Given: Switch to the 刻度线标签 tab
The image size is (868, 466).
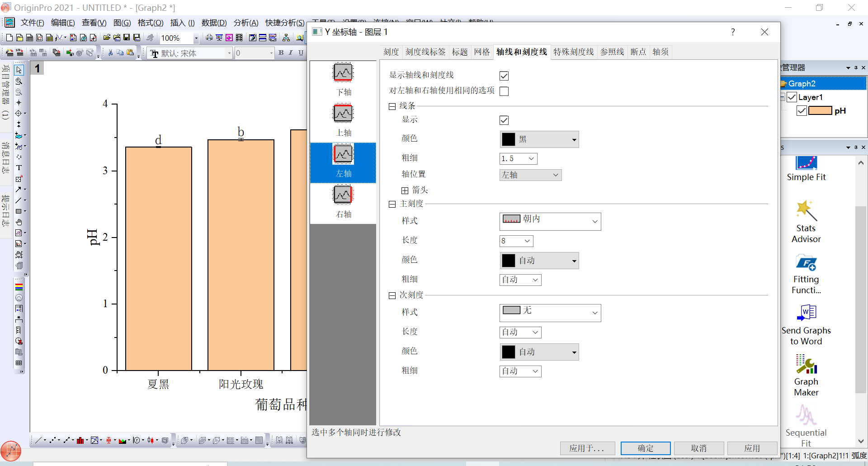Looking at the screenshot, I should coord(425,52).
